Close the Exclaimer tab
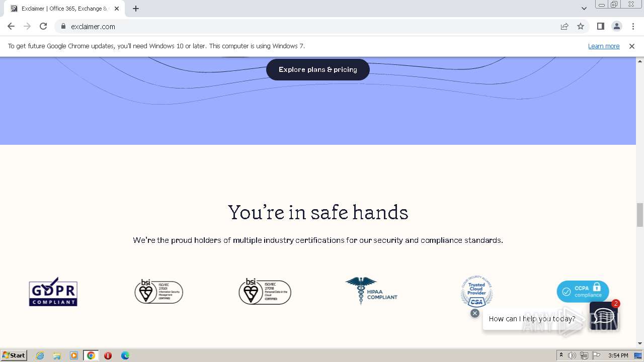The width and height of the screenshot is (644, 362). [117, 9]
